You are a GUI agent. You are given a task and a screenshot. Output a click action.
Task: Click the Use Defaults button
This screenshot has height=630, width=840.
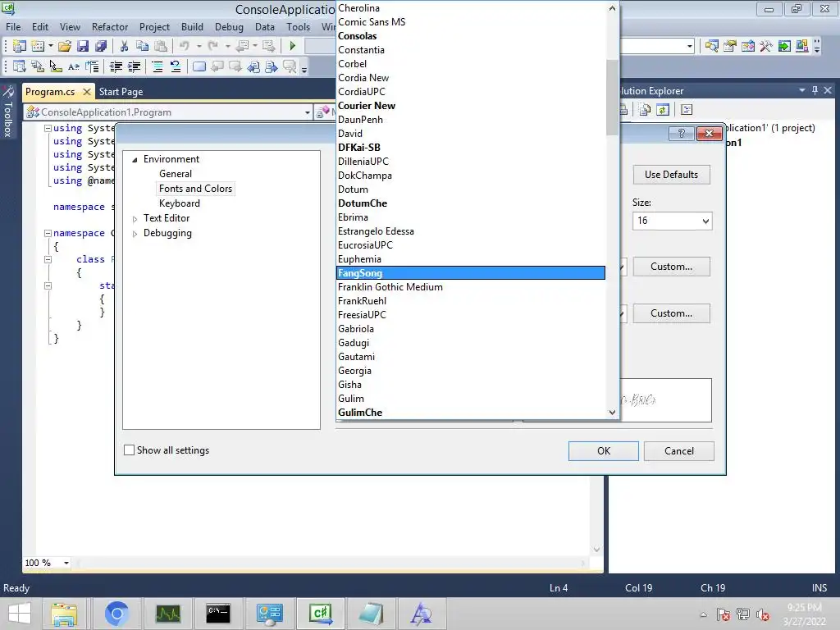pyautogui.click(x=671, y=175)
